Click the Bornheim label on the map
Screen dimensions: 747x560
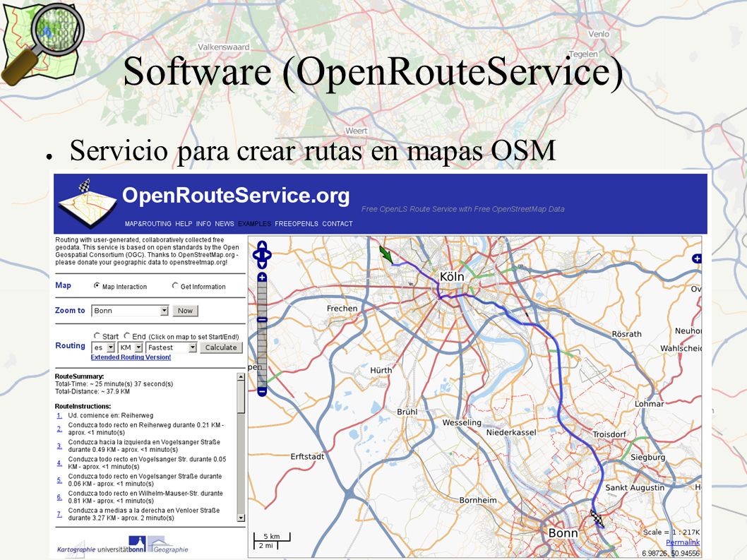(x=478, y=501)
